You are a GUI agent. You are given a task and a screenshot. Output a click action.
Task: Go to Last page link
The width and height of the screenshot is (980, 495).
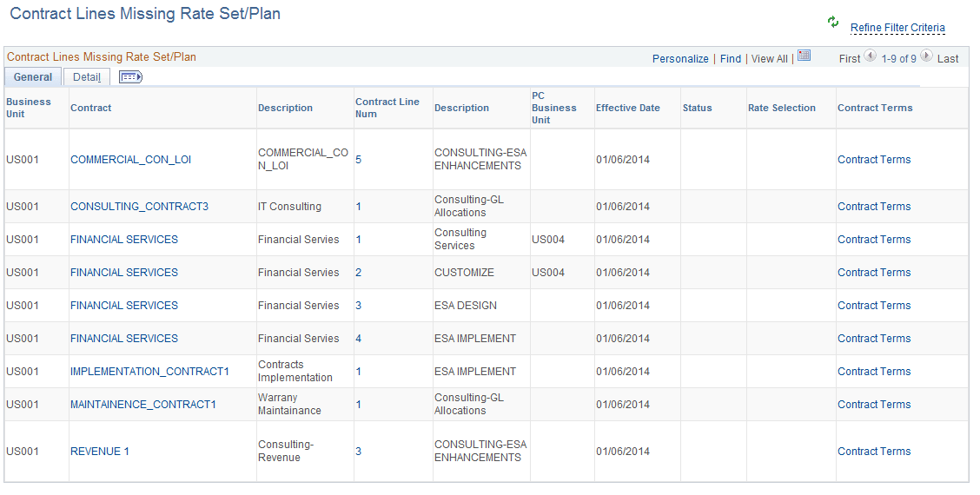pos(948,59)
